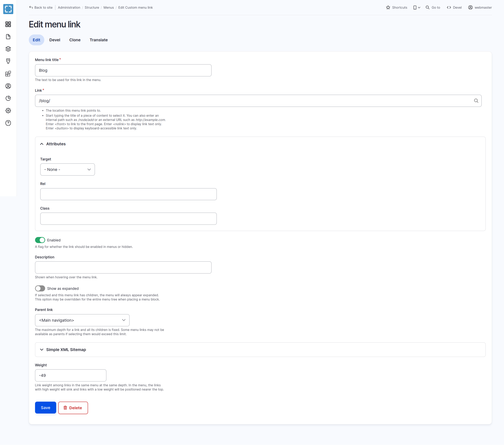
Task: Expand the Simple XML Sitemap section
Action: point(66,349)
